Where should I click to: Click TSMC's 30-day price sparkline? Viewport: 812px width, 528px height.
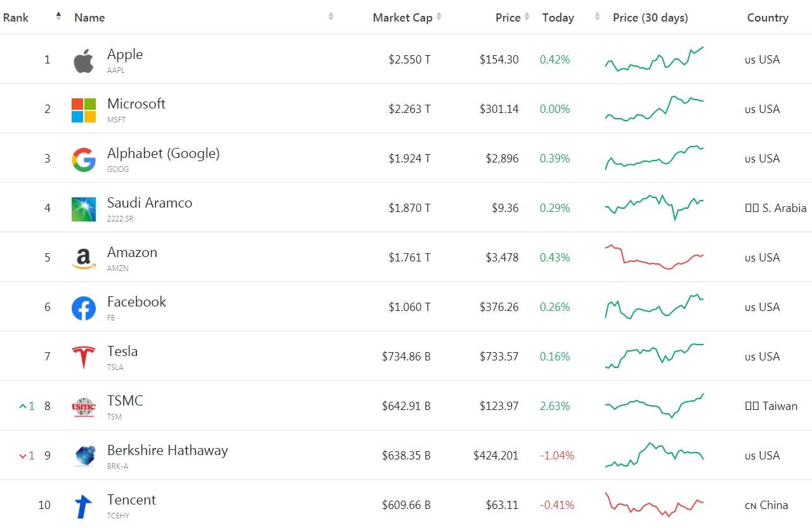pyautogui.click(x=655, y=406)
